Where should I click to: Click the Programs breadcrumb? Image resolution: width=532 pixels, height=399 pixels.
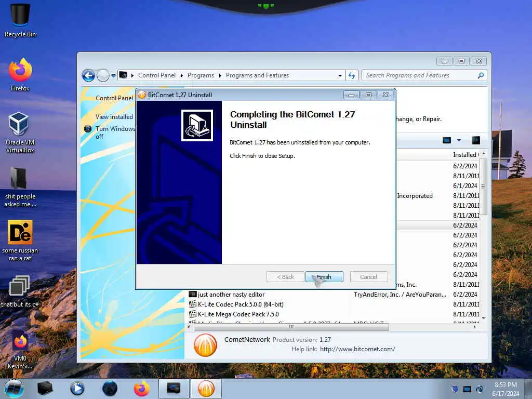[201, 75]
